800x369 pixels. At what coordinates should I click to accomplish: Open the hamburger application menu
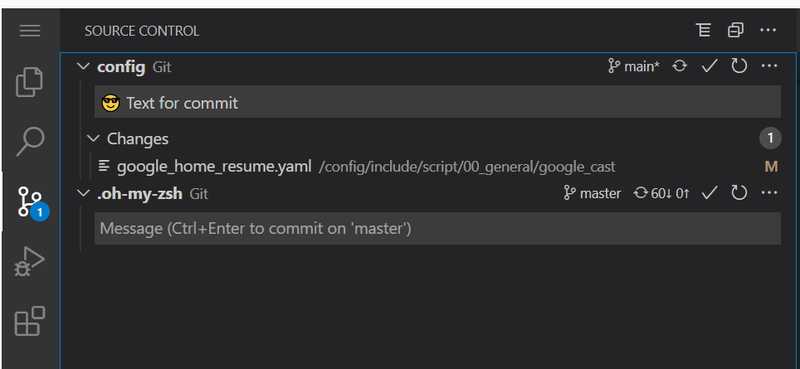coord(30,31)
